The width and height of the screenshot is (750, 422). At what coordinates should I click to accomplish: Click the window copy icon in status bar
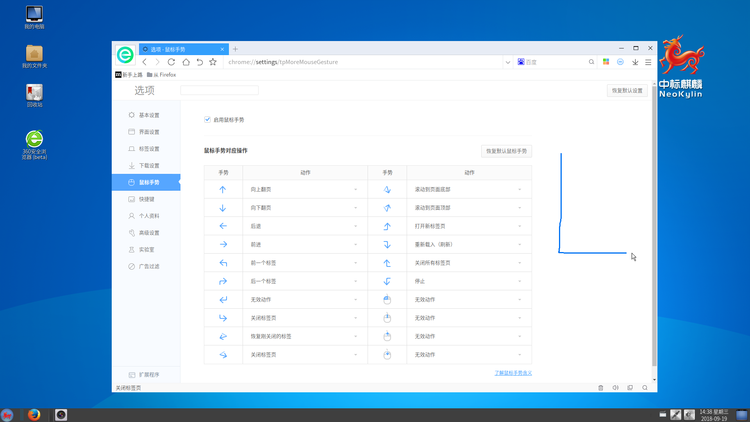(x=630, y=388)
